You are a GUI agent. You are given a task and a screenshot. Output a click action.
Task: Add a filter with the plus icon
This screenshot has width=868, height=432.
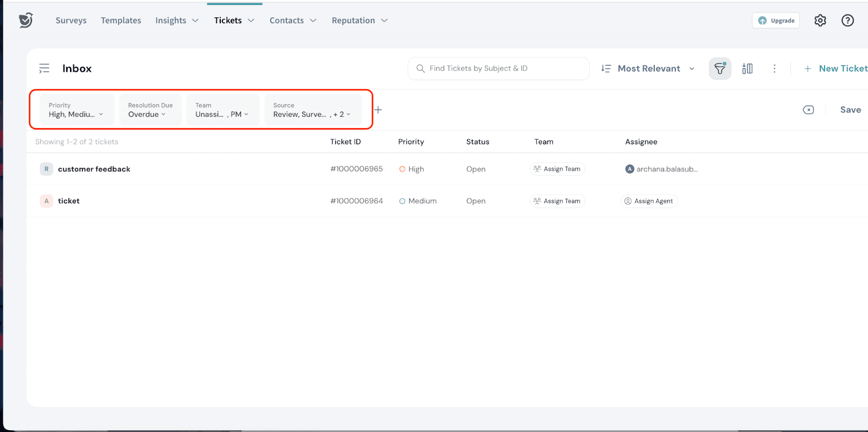pyautogui.click(x=378, y=110)
